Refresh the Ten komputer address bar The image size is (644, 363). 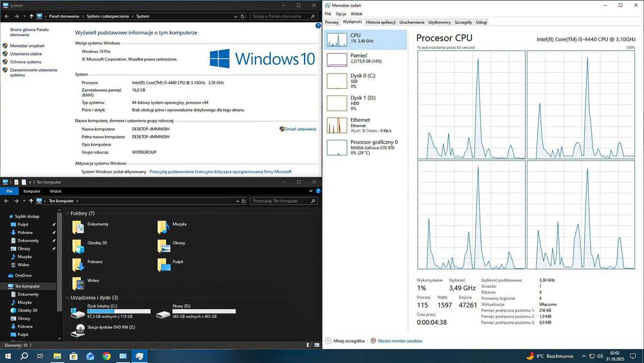(243, 201)
